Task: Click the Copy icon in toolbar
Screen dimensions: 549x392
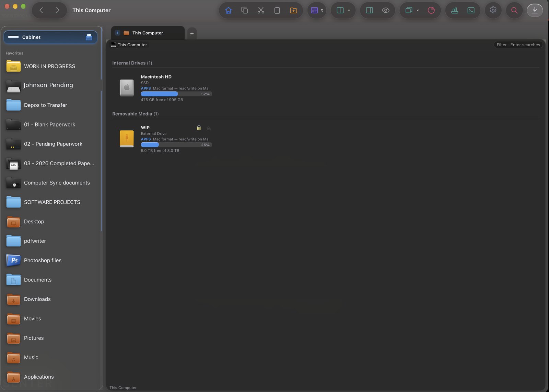Action: pos(245,10)
